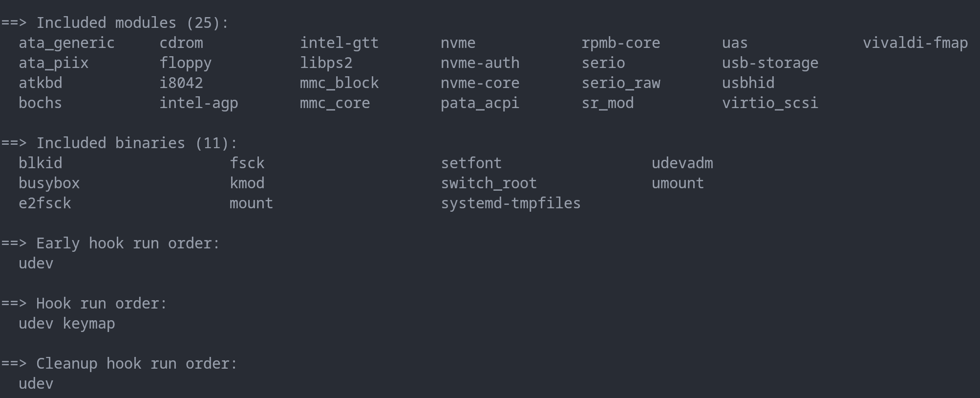Click the floppy module entry
980x398 pixels.
[185, 63]
